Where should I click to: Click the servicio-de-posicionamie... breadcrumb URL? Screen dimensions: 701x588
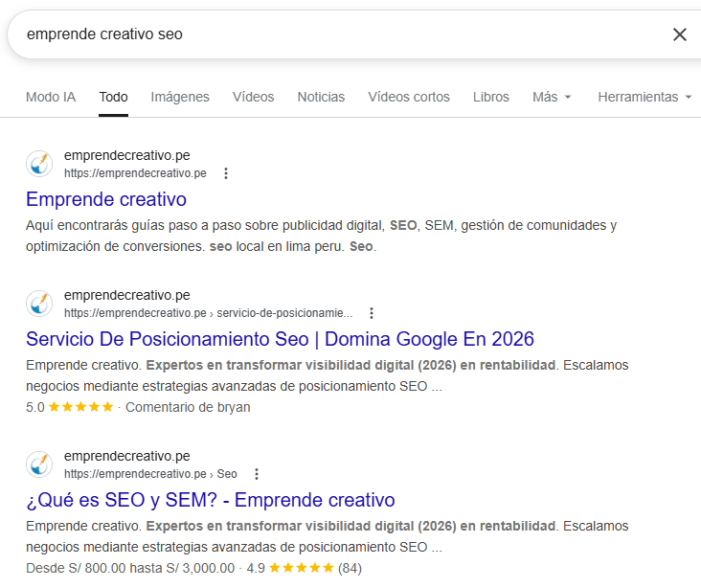point(209,313)
